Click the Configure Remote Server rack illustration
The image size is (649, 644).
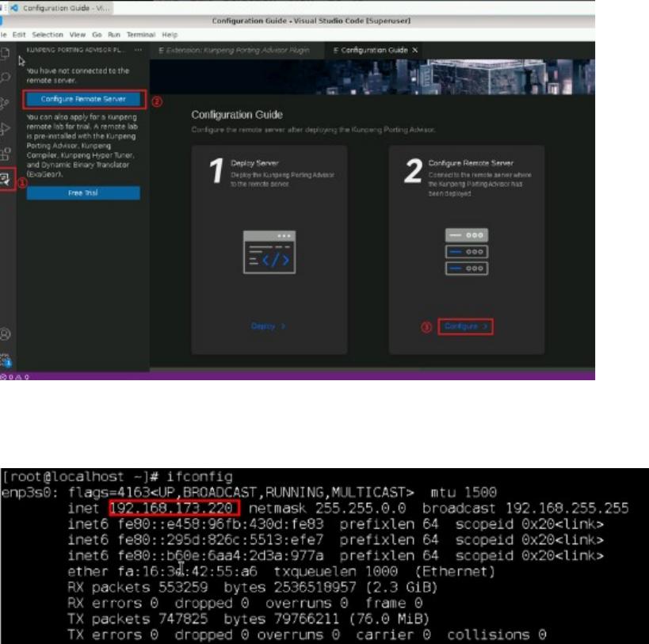pyautogui.click(x=467, y=252)
